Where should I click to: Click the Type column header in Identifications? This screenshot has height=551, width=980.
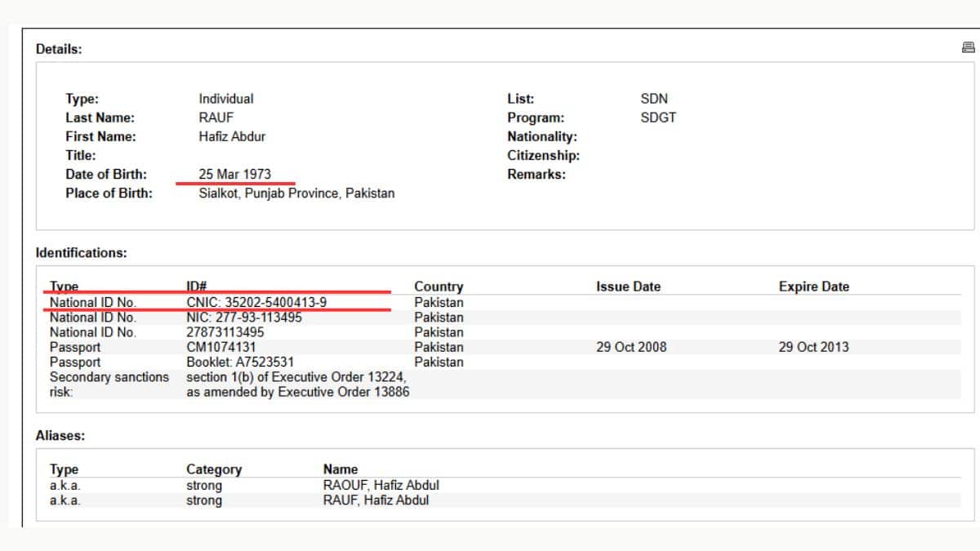click(64, 287)
